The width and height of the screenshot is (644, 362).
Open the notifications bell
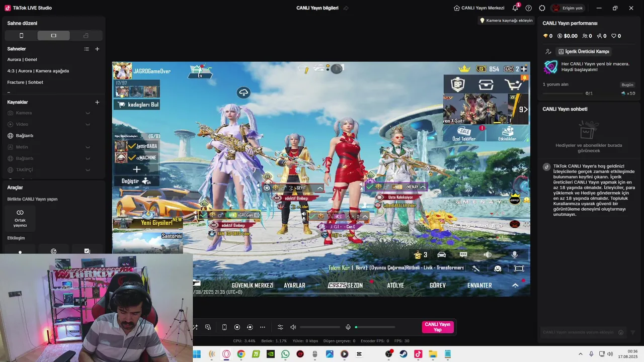click(515, 8)
